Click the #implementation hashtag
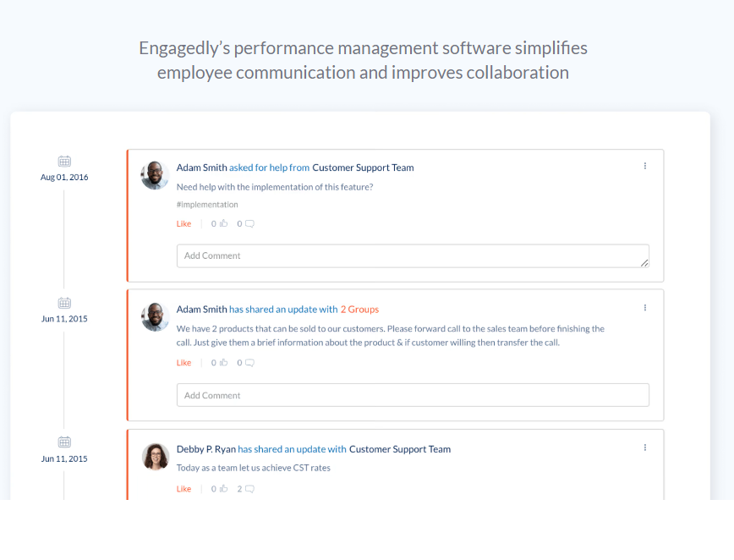The width and height of the screenshot is (734, 560). 207,204
